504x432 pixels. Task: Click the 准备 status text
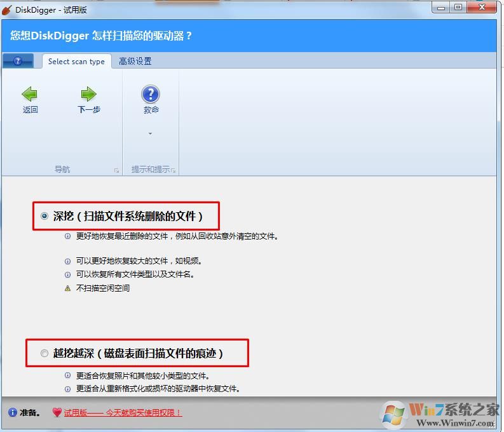point(30,412)
